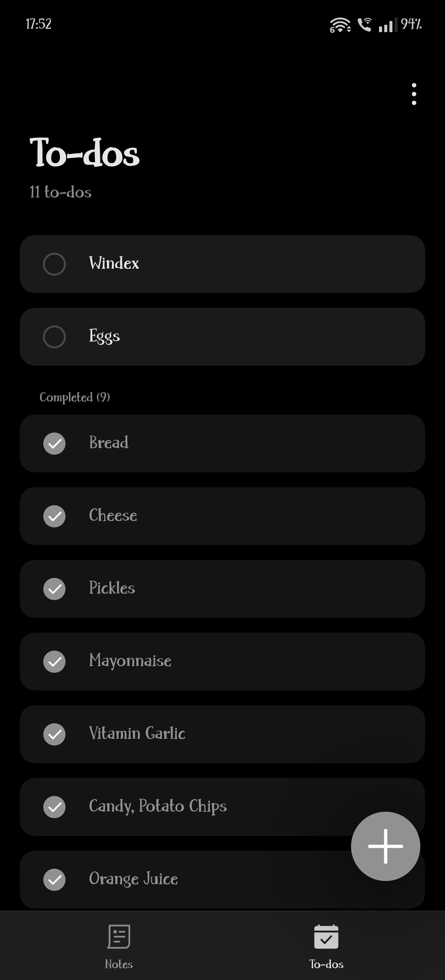Mark the Eggs to-do as done
Image resolution: width=445 pixels, height=980 pixels.
click(x=54, y=337)
